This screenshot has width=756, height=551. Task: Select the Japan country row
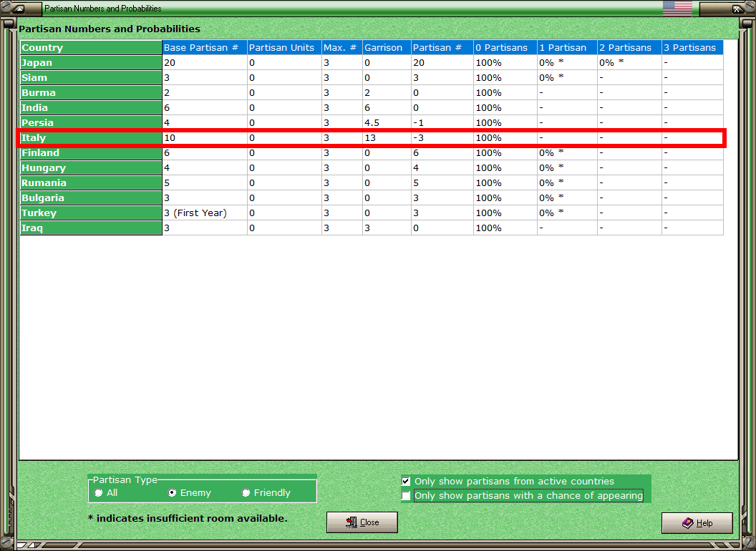pyautogui.click(x=91, y=63)
